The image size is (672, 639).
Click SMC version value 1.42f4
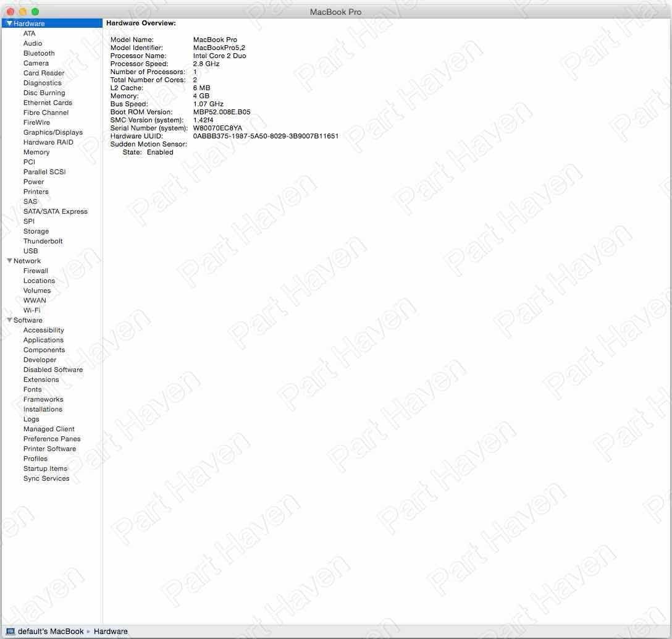pyautogui.click(x=203, y=120)
